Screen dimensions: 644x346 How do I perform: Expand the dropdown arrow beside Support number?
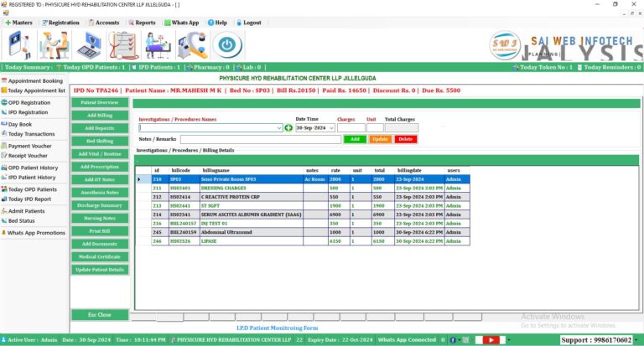(636, 340)
